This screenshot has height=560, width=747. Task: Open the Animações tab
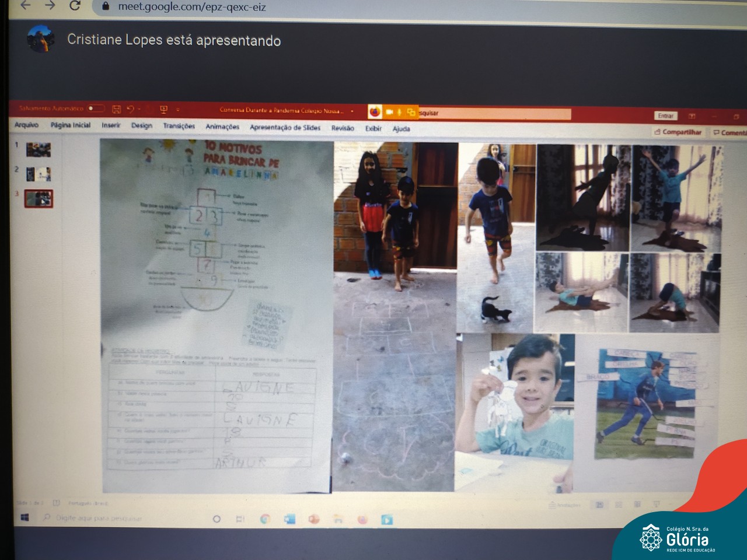(222, 127)
